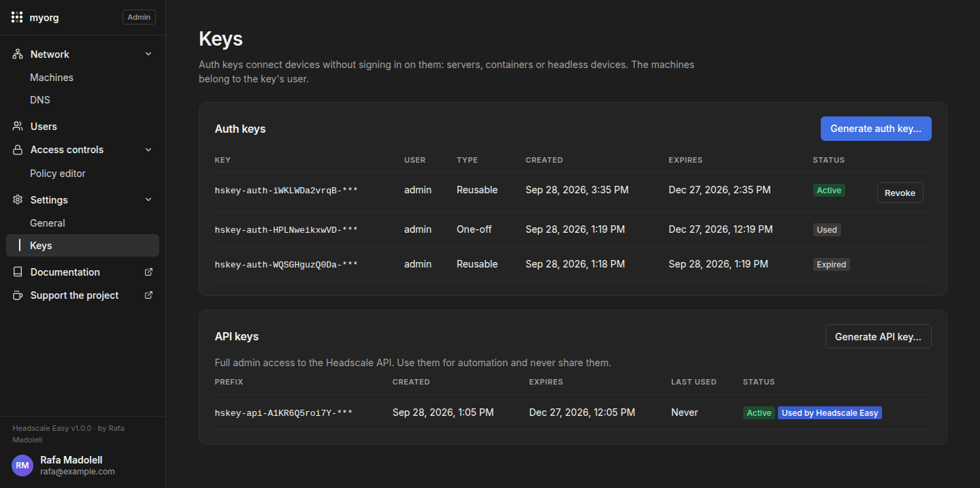The image size is (980, 488).
Task: Click external link icon beside Documentation
Action: [x=149, y=272]
